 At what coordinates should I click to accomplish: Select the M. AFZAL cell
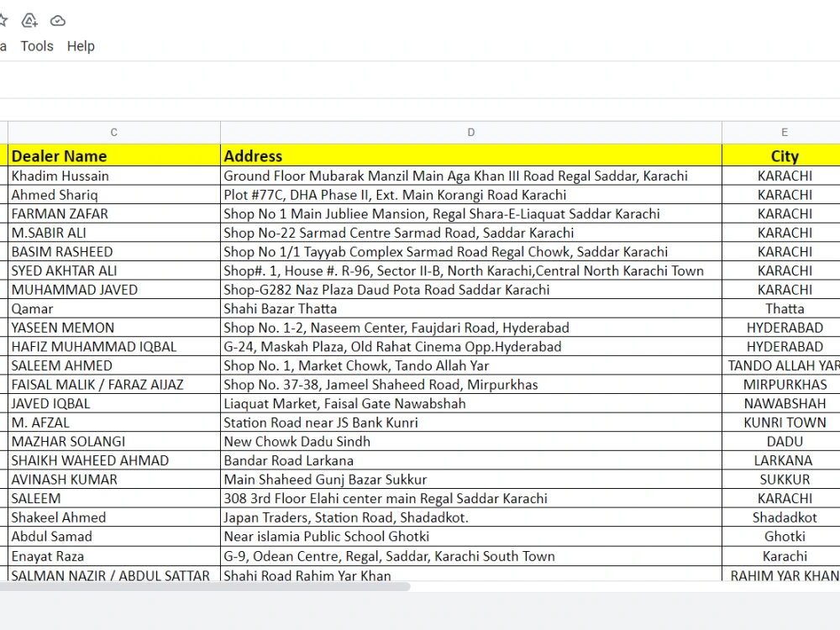[x=114, y=423]
